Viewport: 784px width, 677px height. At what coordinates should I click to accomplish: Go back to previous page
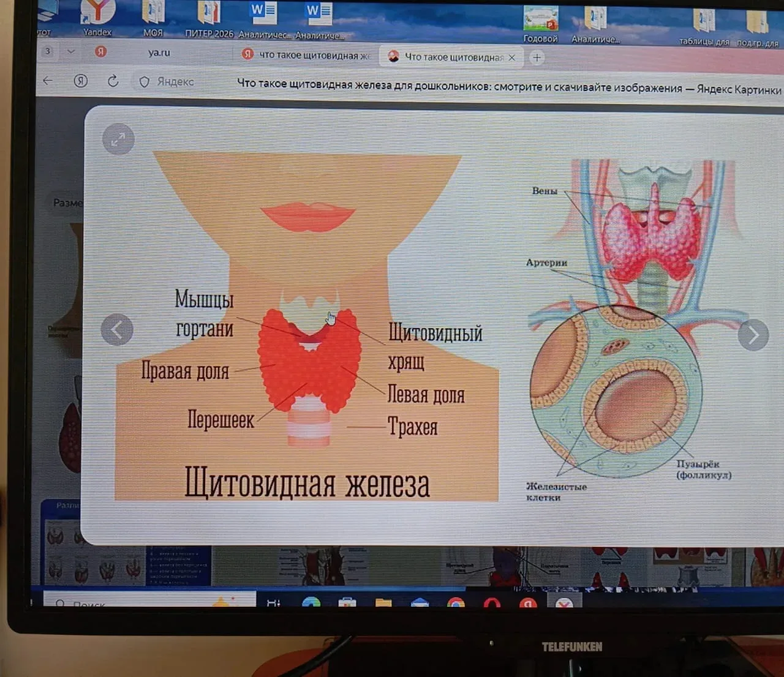[48, 80]
